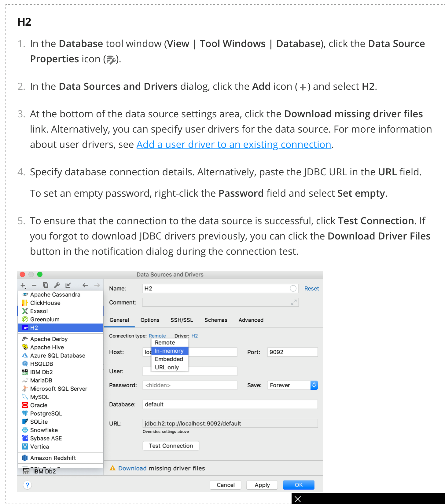
Task: Select SQLite in the list
Action: (x=61, y=422)
